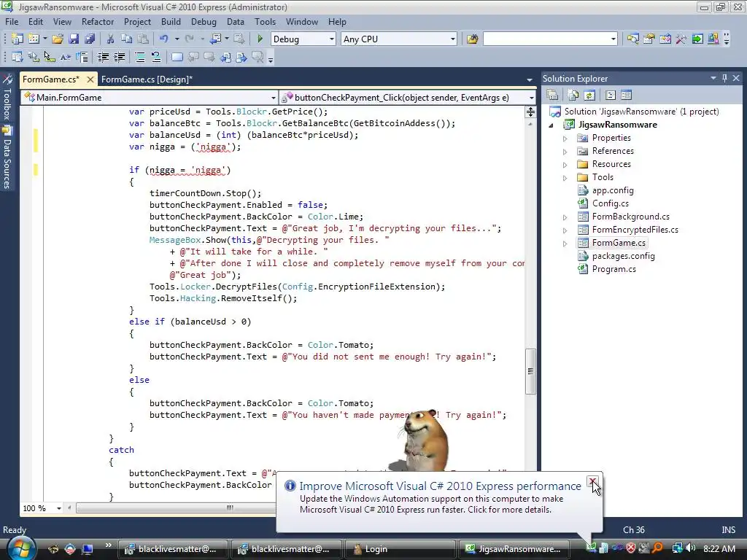Click the vertical scrollbar thumb in the editor
The width and height of the screenshot is (747, 560).
(x=530, y=371)
